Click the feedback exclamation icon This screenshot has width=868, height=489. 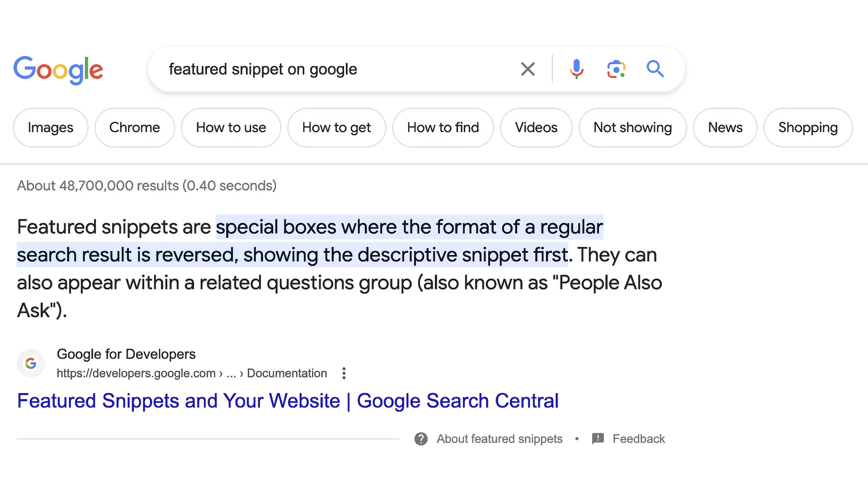597,438
